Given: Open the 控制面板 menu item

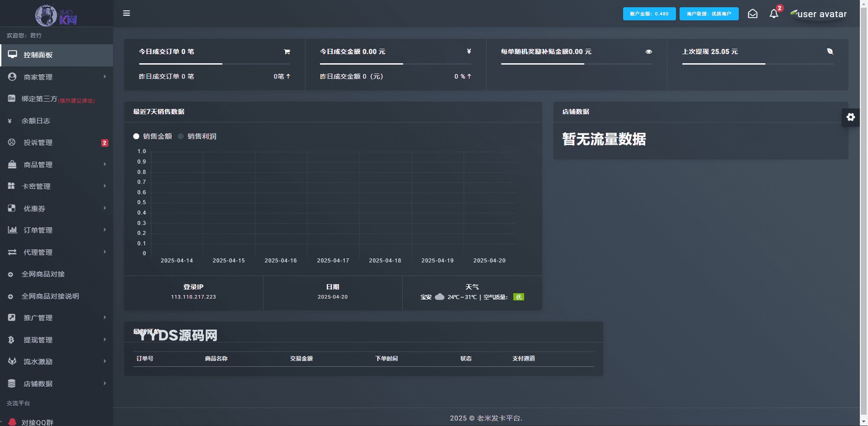Looking at the screenshot, I should click(56, 55).
